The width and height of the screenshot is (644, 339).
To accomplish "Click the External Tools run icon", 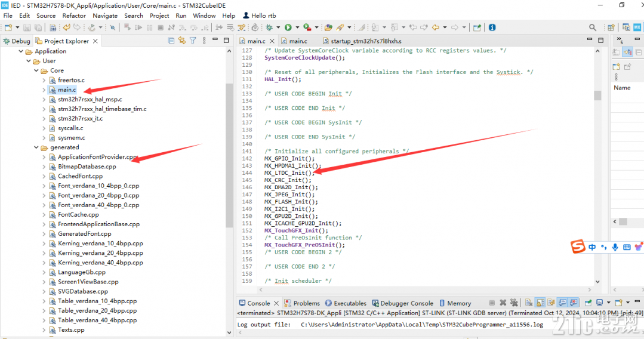I will pos(307,27).
